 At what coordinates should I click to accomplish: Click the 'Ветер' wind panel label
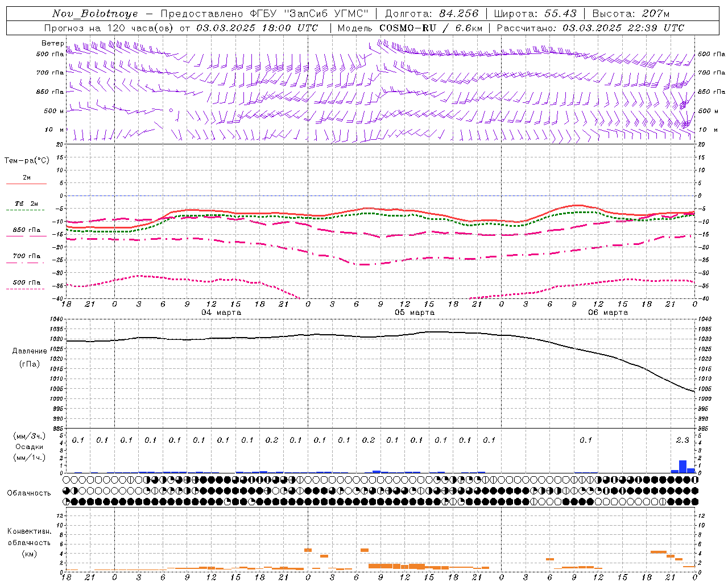52,43
